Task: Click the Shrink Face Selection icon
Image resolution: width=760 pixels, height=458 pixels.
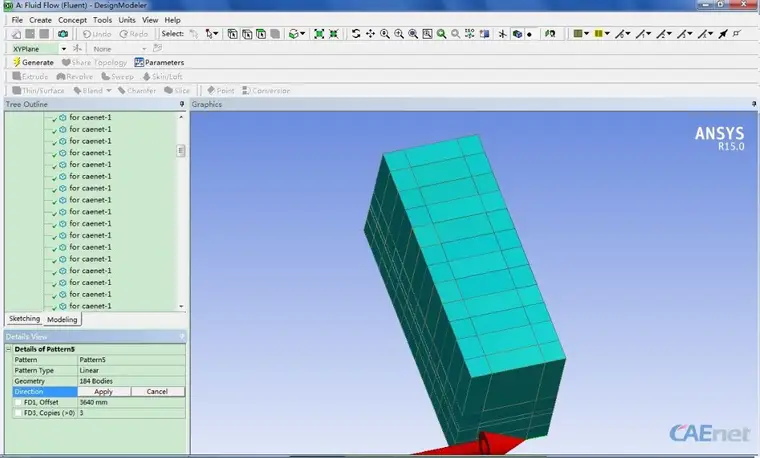Action: click(333, 34)
